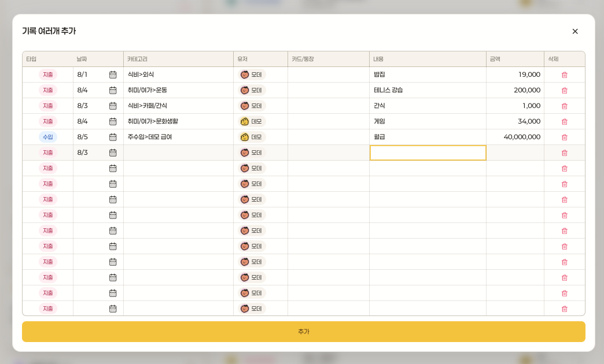This screenshot has width=604, height=364.
Task: Open the calendar icon in 테니스 강습 row
Action: pyautogui.click(x=113, y=91)
